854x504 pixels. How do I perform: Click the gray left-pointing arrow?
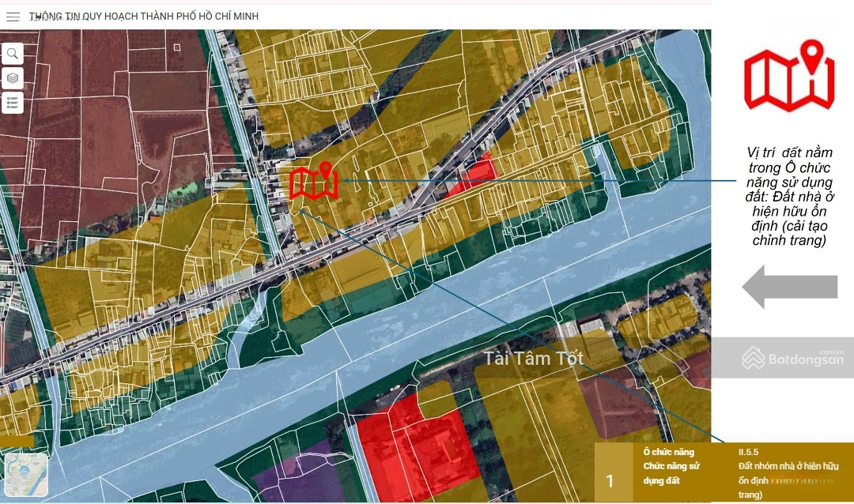(x=788, y=287)
